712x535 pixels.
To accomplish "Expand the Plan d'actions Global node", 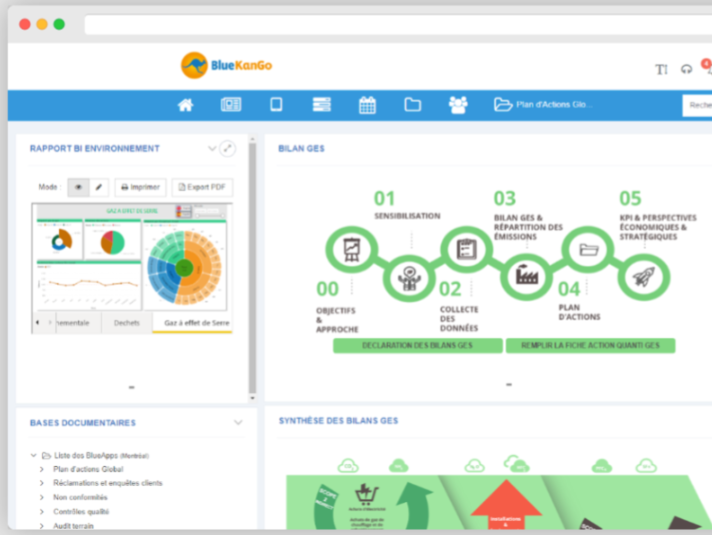I will pyautogui.click(x=42, y=469).
